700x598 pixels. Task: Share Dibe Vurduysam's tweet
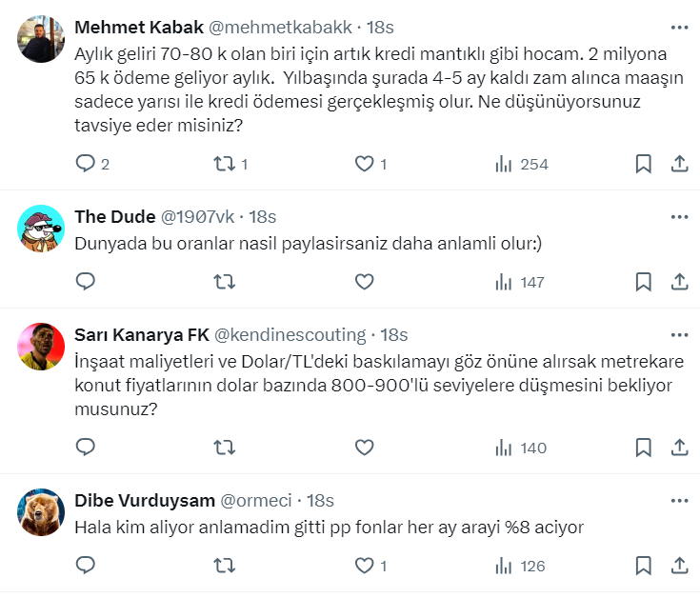click(680, 565)
